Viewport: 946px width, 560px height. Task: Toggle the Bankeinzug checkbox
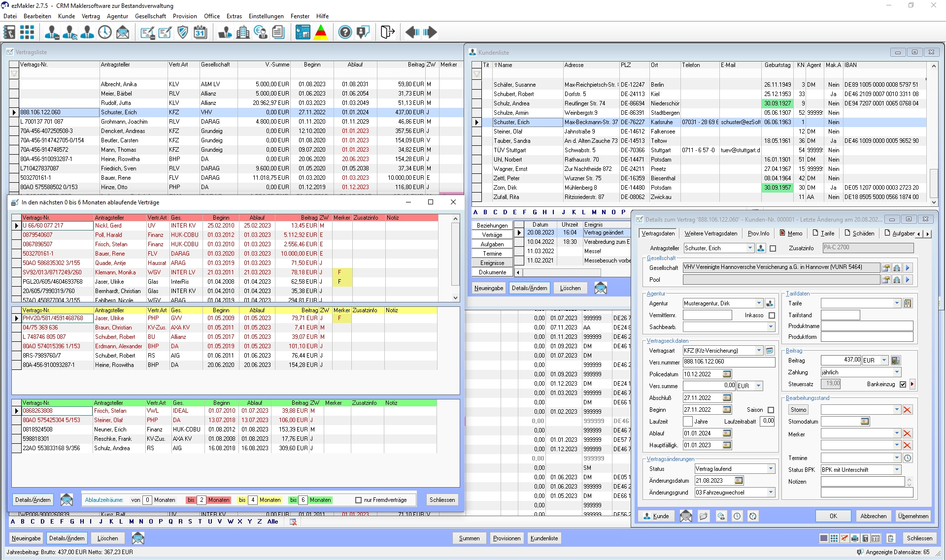click(x=903, y=384)
